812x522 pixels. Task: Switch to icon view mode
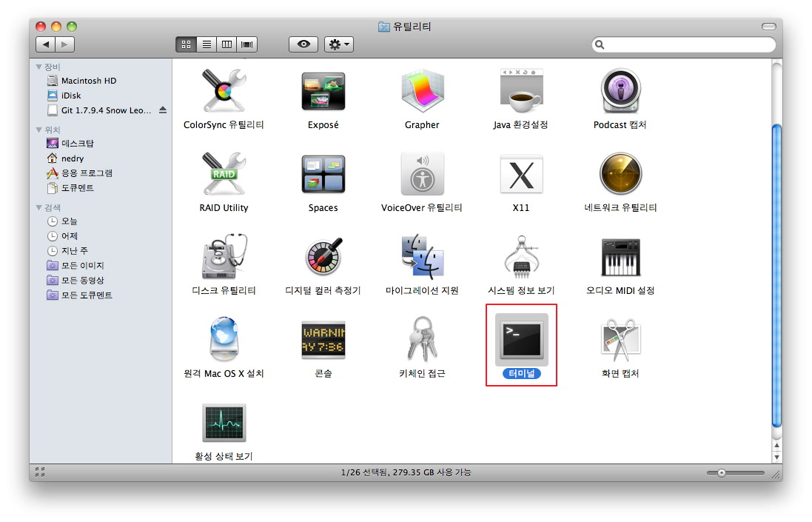click(x=186, y=44)
